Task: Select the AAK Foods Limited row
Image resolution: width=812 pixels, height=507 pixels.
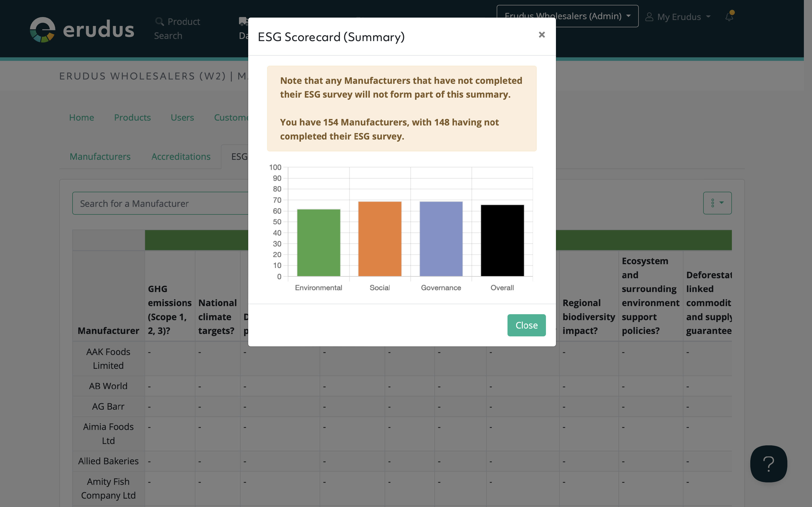Action: pyautogui.click(x=108, y=359)
